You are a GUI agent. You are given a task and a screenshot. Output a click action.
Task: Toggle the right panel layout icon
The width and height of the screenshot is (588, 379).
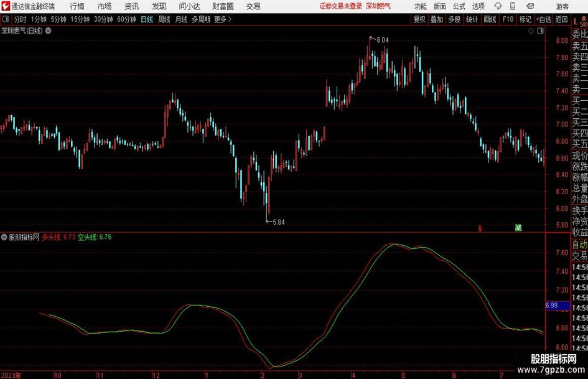tap(540, 31)
